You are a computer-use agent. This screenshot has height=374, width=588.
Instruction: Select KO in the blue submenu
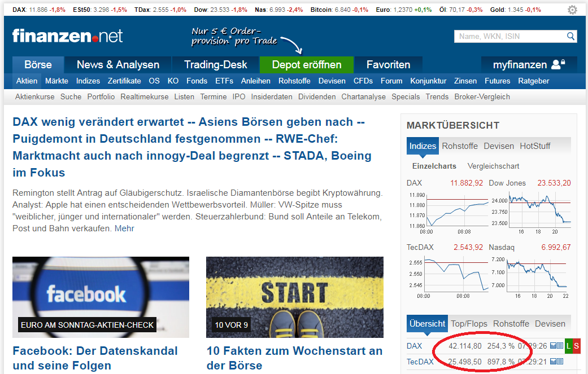pyautogui.click(x=173, y=81)
